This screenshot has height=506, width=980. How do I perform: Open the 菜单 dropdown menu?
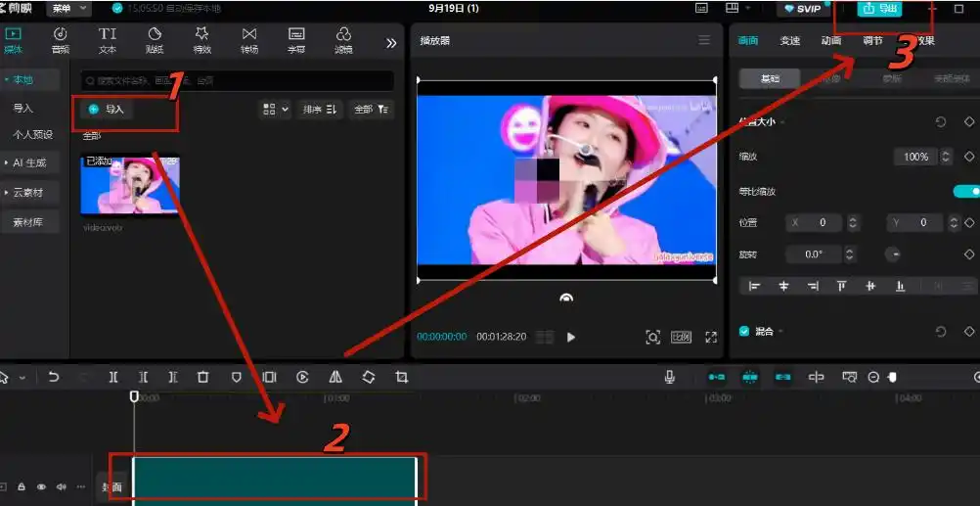(x=69, y=8)
